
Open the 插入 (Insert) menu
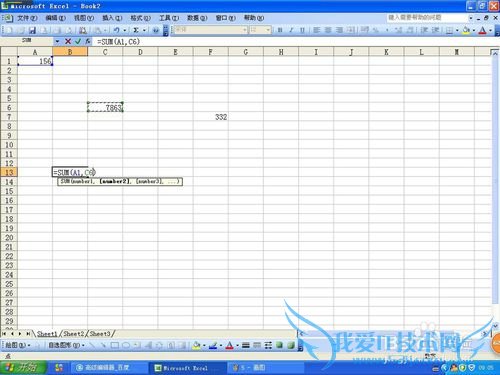[112, 18]
